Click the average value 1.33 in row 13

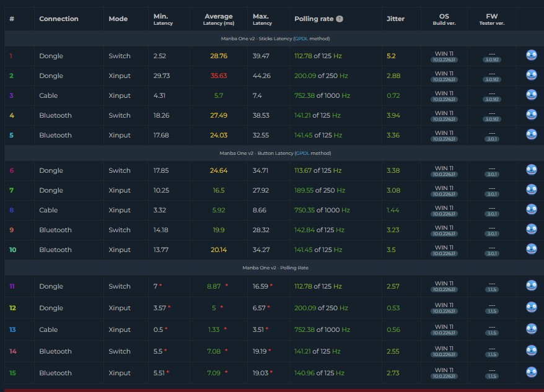coord(214,329)
